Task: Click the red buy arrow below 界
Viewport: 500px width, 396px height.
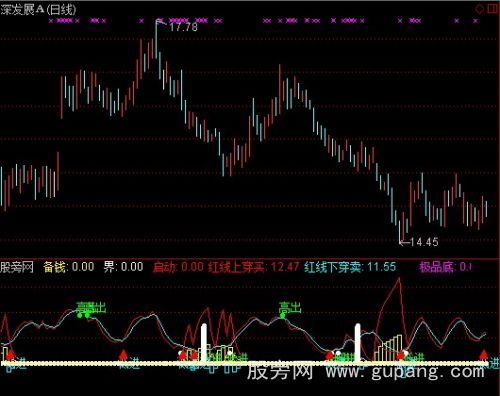Action: (x=123, y=354)
